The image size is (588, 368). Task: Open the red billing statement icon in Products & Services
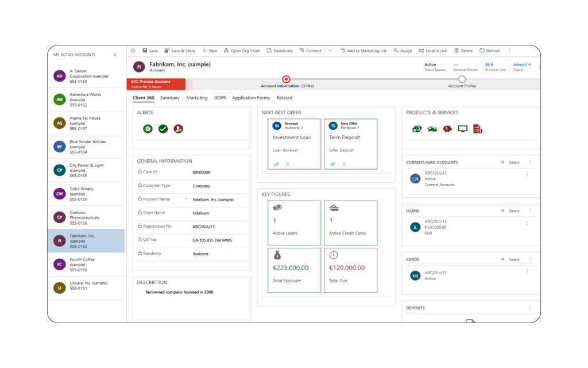pyautogui.click(x=478, y=129)
